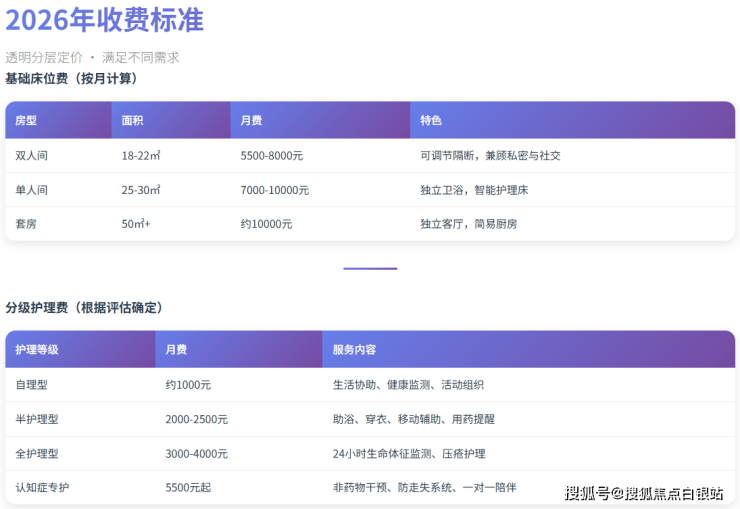Select the 双人间 room type row
This screenshot has height=509, width=740.
click(x=31, y=156)
